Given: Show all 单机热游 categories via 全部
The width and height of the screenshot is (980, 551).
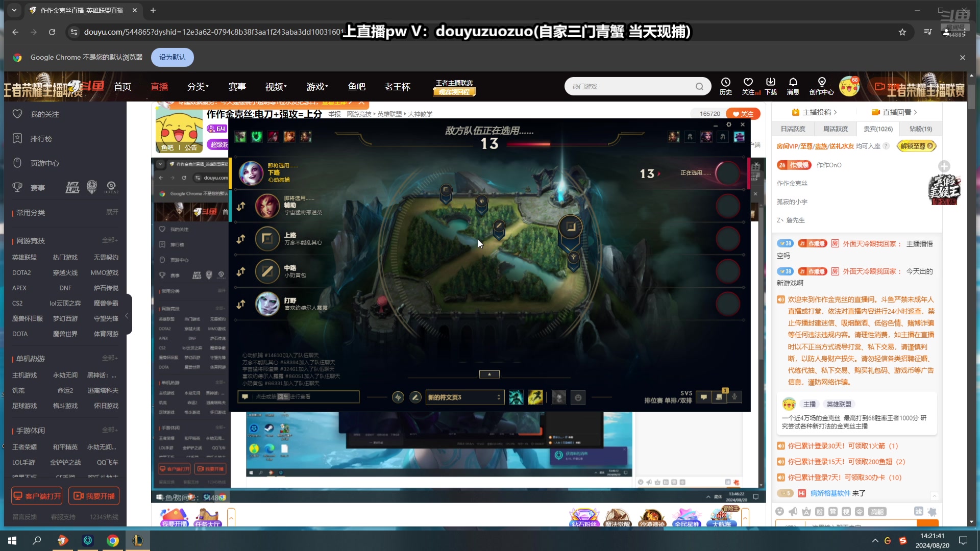Looking at the screenshot, I should (x=110, y=358).
